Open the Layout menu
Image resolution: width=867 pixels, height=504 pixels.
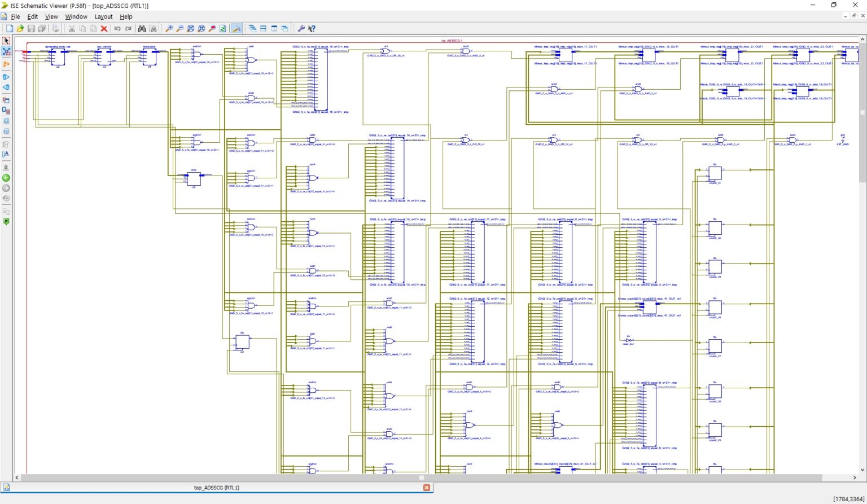click(x=103, y=16)
